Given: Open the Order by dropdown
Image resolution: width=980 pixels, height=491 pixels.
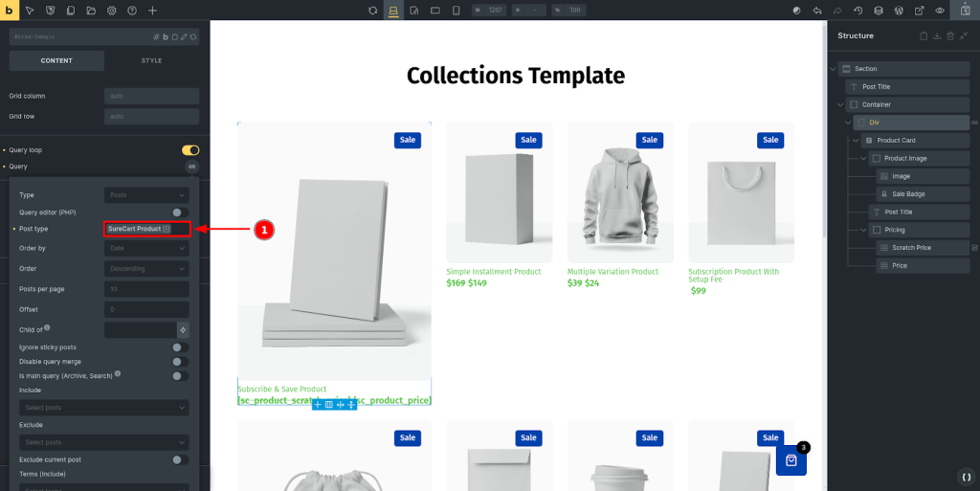Looking at the screenshot, I should [145, 249].
